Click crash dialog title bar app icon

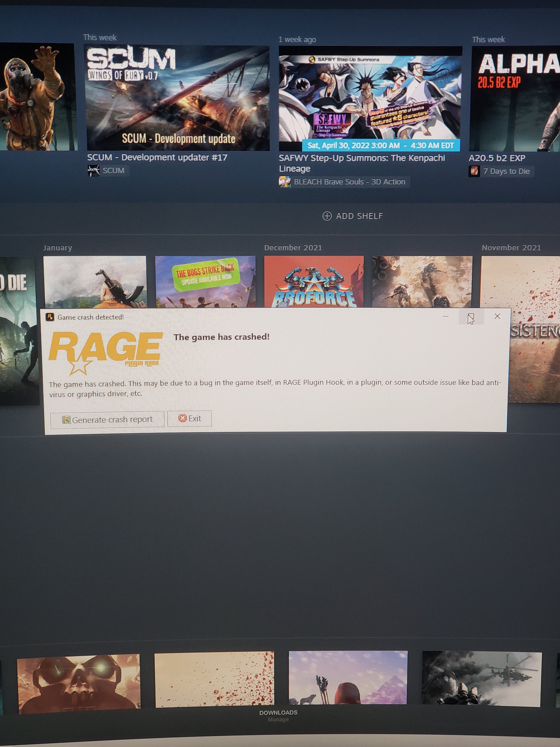point(50,317)
